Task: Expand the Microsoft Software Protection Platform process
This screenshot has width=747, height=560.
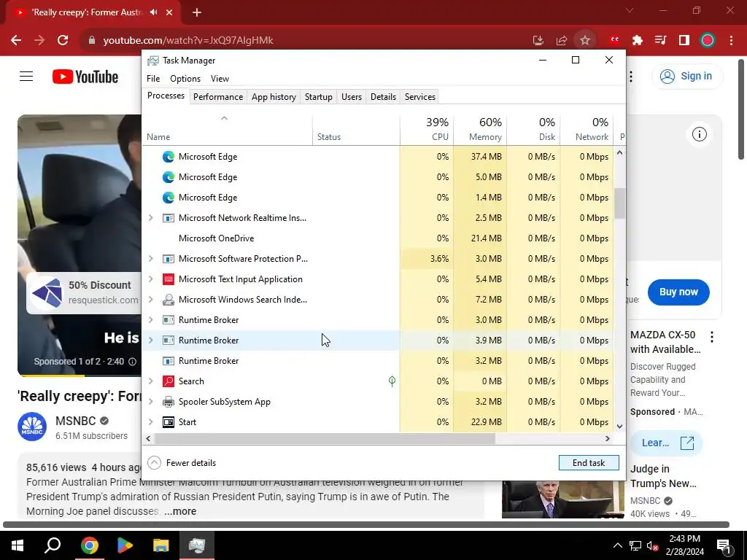Action: (x=150, y=259)
